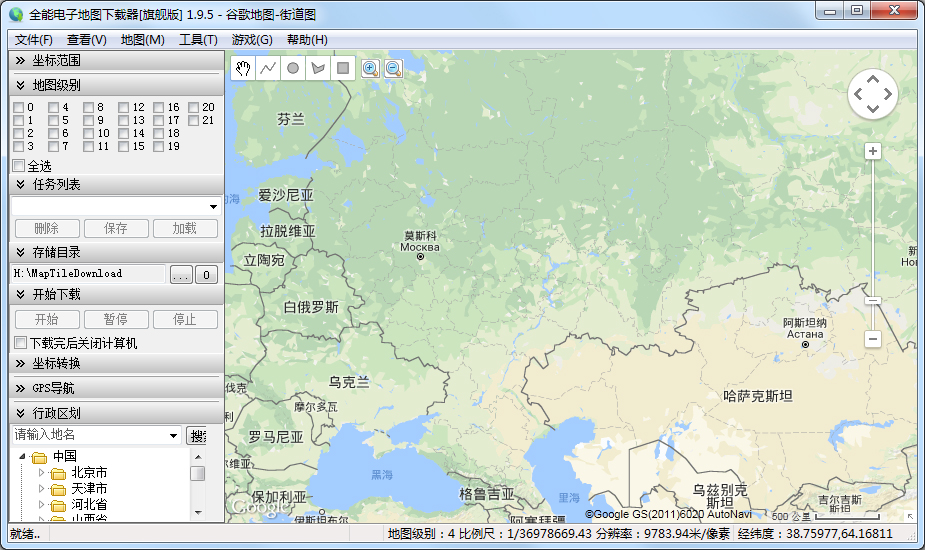The image size is (925, 550).
Task: Pan the map down with compass arrow
Action: tap(873, 109)
